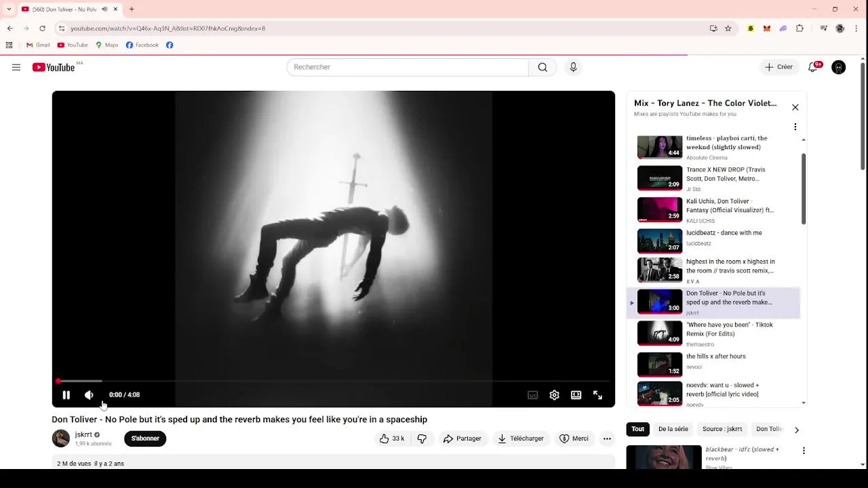This screenshot has width=868, height=488.
Task: Play noevdv want u slowed + reverb
Action: click(714, 394)
